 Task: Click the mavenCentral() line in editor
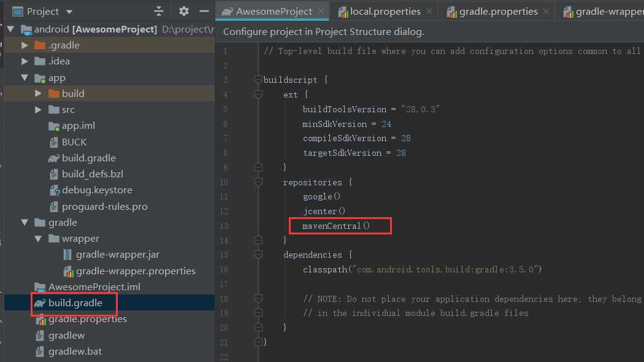coord(336,226)
